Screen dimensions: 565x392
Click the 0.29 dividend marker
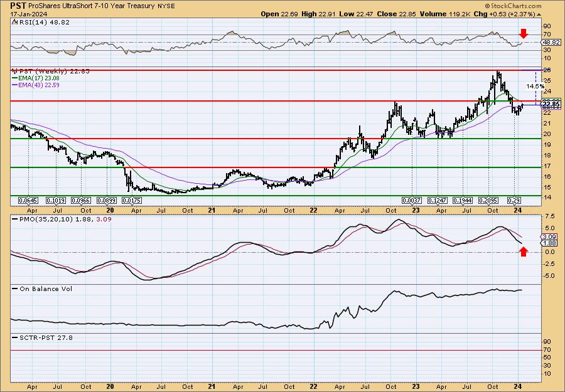(514, 200)
